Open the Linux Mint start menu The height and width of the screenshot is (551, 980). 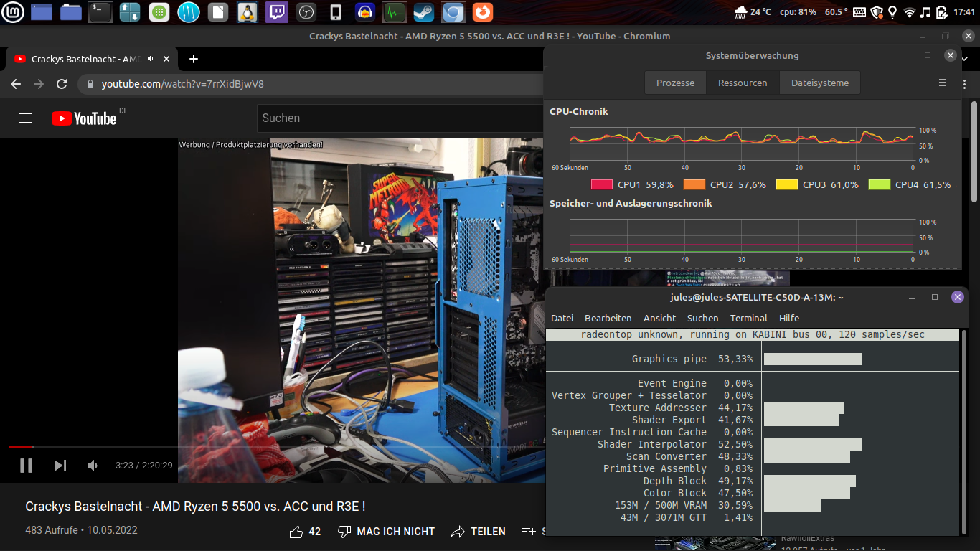(x=14, y=11)
